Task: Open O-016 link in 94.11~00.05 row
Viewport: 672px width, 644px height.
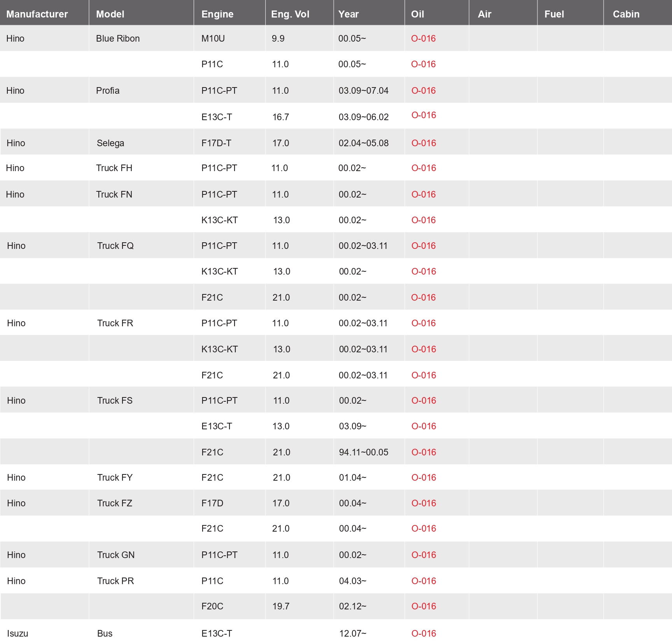Action: click(423, 452)
